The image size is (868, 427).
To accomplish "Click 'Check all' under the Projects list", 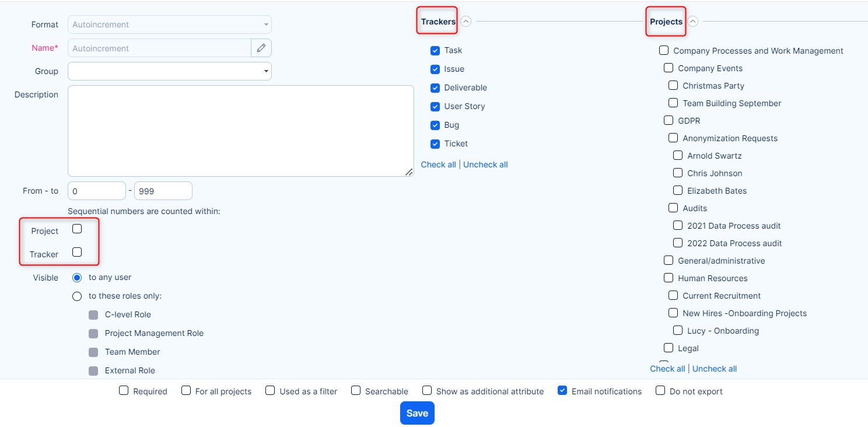I will click(x=667, y=369).
